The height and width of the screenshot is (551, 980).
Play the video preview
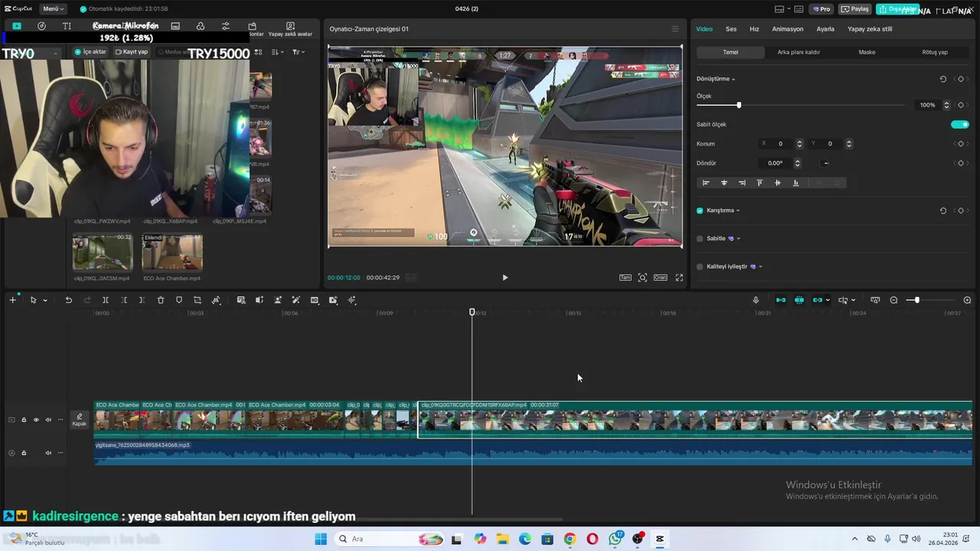pyautogui.click(x=505, y=278)
